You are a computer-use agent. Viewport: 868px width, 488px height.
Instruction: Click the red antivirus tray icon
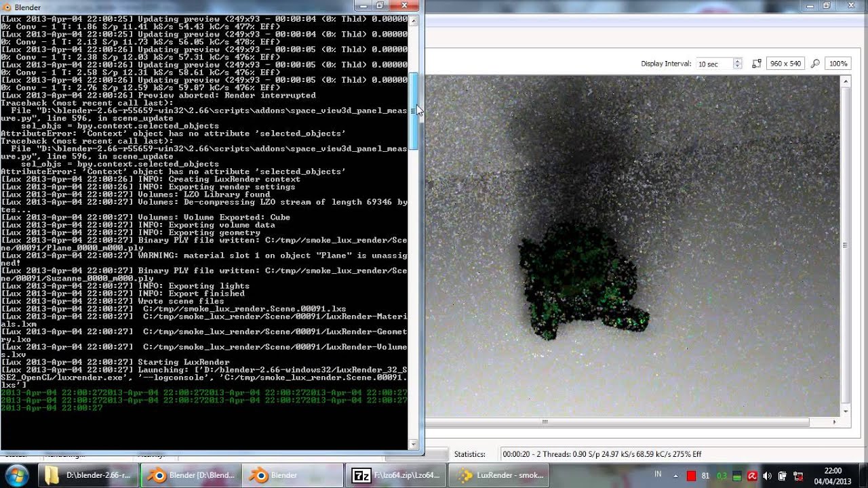pyautogui.click(x=752, y=476)
